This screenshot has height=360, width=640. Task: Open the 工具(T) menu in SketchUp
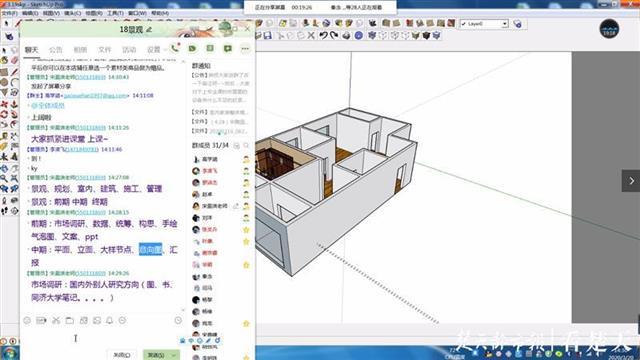point(115,13)
